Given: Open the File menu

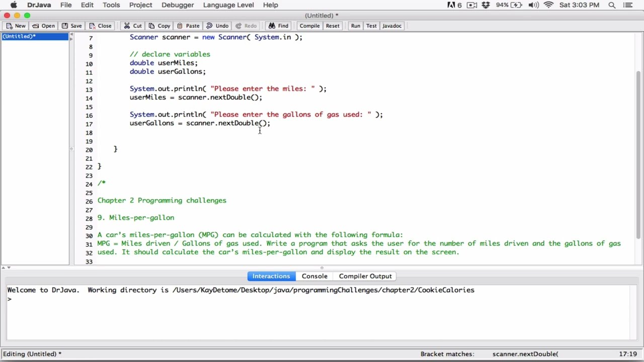Looking at the screenshot, I should tap(66, 5).
